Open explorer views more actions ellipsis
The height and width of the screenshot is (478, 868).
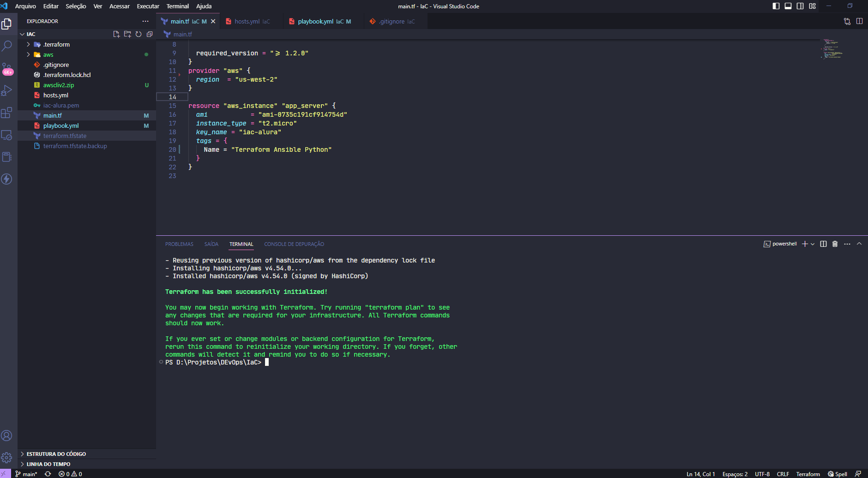145,21
